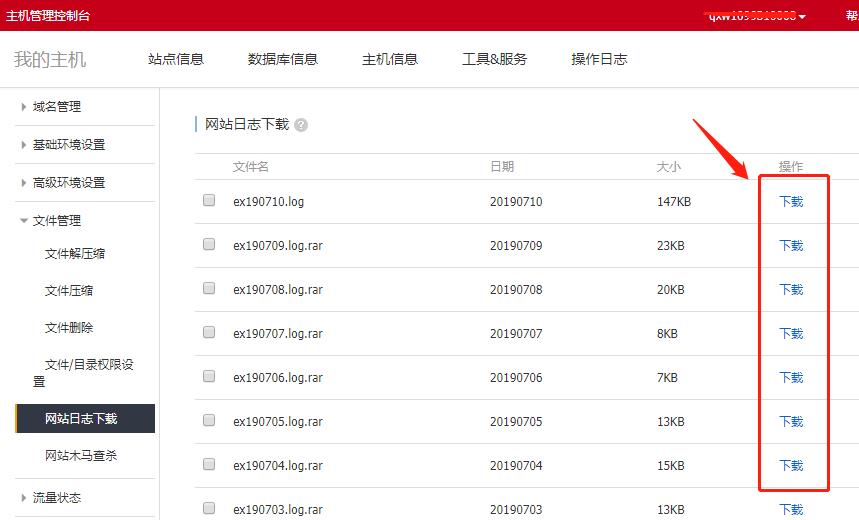Expand the 域名管理 sidebar section
The width and height of the screenshot is (859, 520).
(x=57, y=107)
